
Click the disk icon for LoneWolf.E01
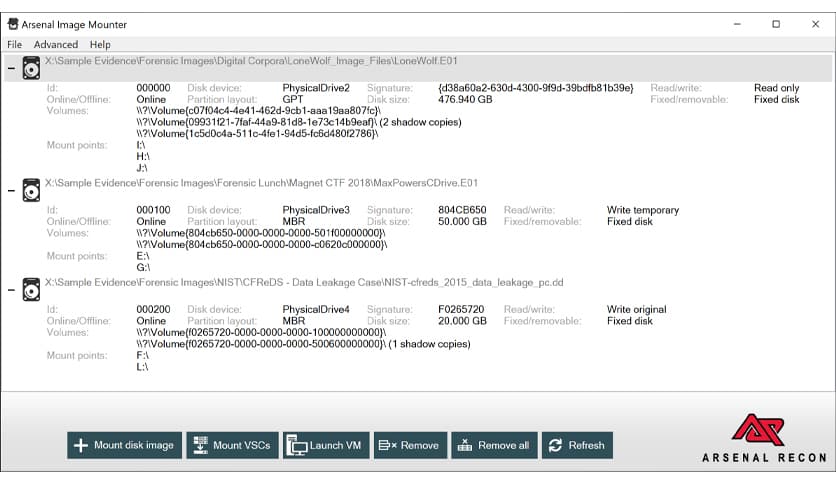[31, 68]
